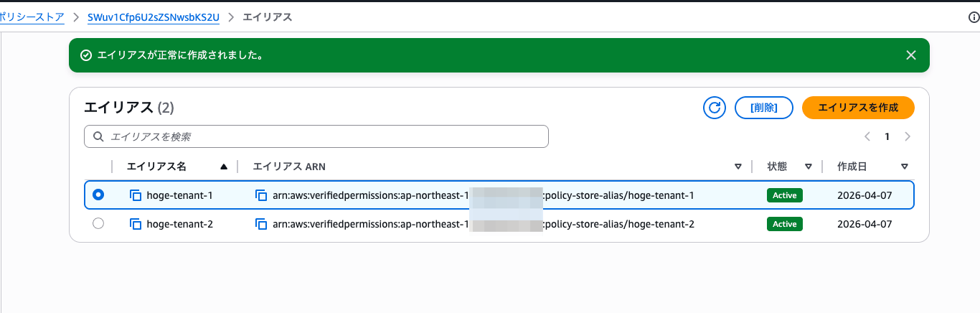Copy the hoge-tenant-1 alias name

(136, 195)
